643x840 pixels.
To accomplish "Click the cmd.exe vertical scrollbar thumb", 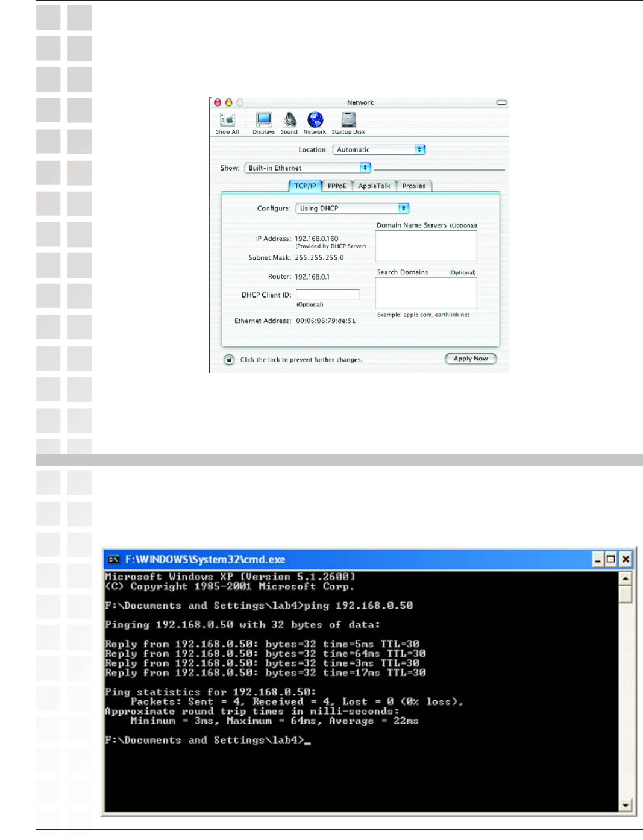I will click(625, 594).
